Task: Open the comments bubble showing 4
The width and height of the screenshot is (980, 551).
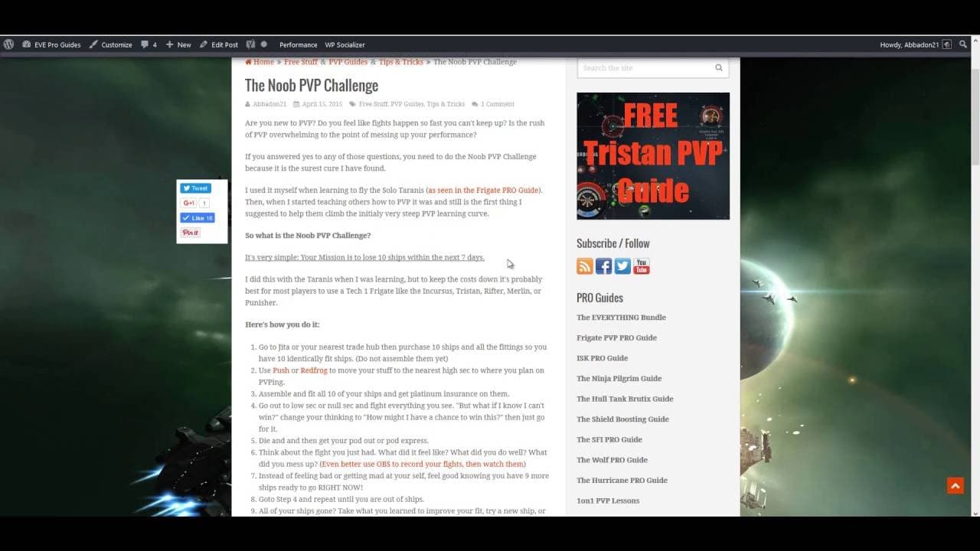Action: pyautogui.click(x=149, y=44)
